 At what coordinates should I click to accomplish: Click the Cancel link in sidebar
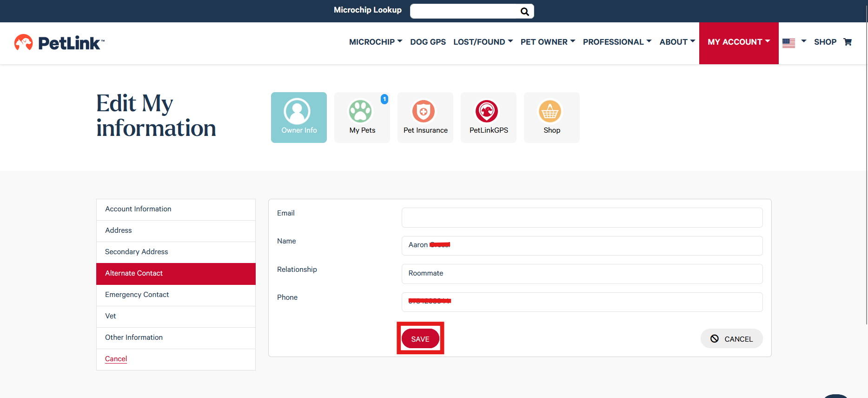[116, 359]
